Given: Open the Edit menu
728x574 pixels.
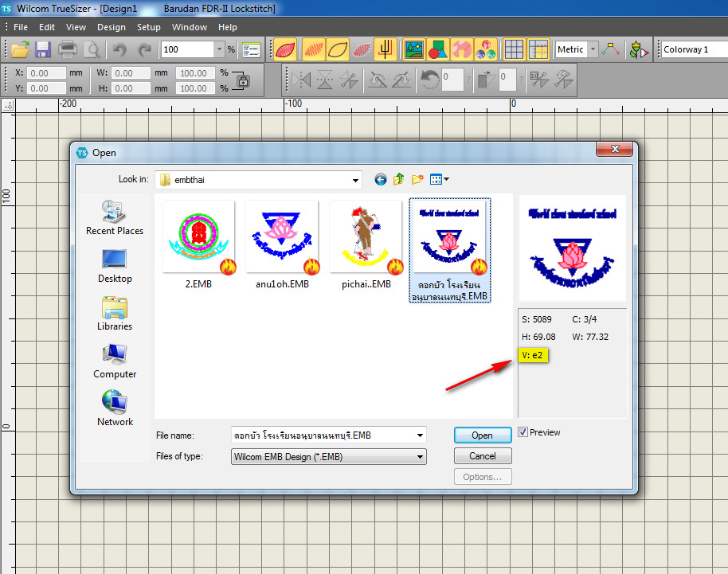Looking at the screenshot, I should point(47,27).
